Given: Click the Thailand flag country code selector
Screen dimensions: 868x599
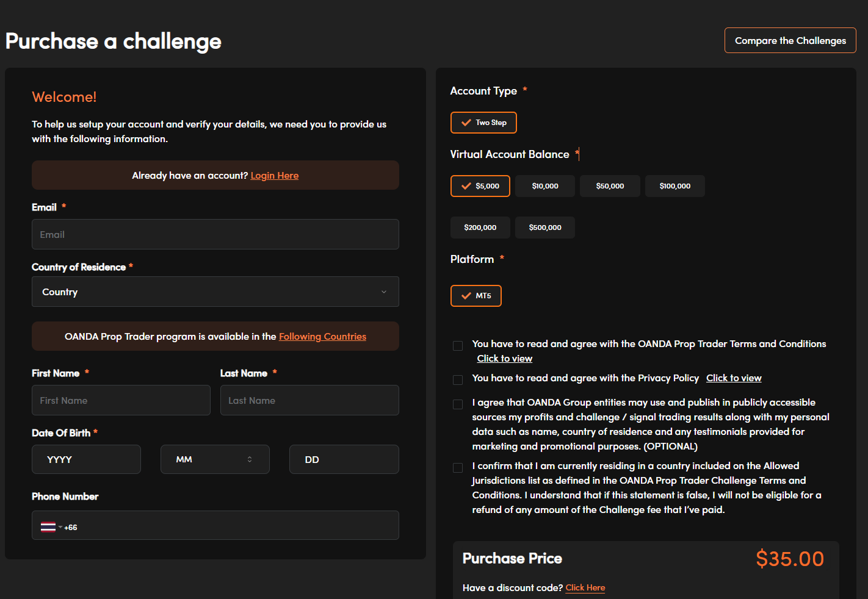Looking at the screenshot, I should (x=51, y=527).
